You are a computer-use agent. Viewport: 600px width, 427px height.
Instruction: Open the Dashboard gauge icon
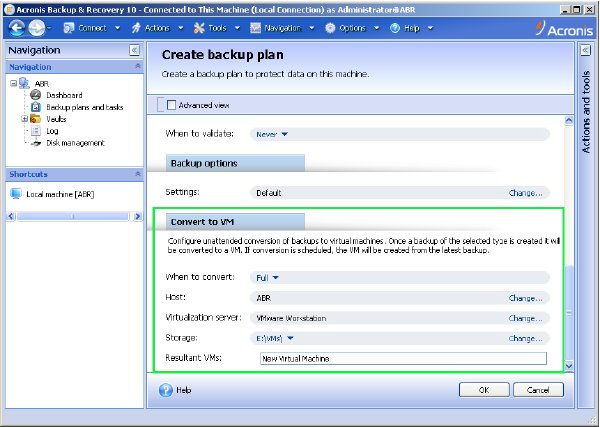point(36,95)
